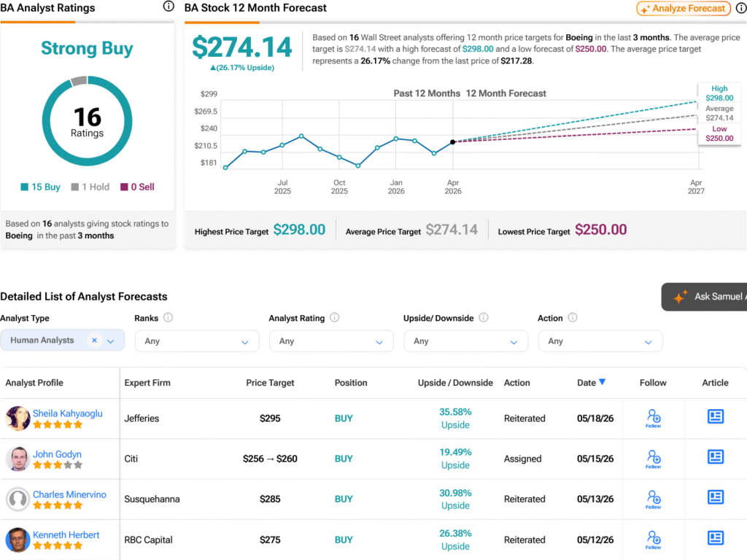Open the Analyst Rating dropdown
The image size is (747, 560).
[x=331, y=341]
